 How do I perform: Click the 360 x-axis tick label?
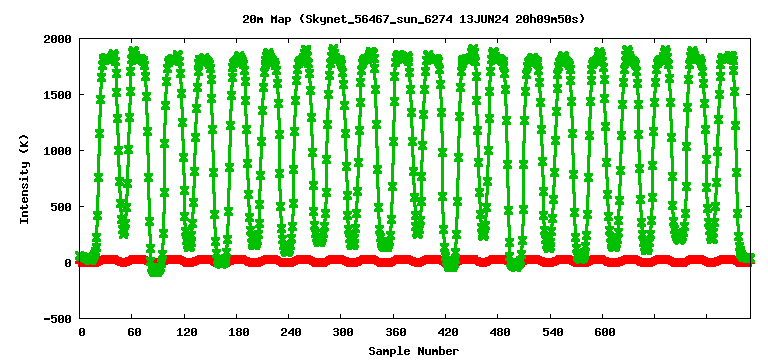click(x=396, y=332)
